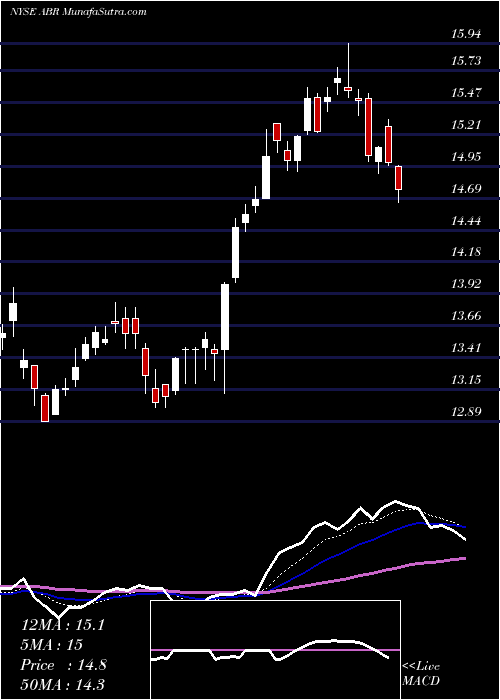
Task: Click the 13.66 price axis label
Action: tap(466, 316)
